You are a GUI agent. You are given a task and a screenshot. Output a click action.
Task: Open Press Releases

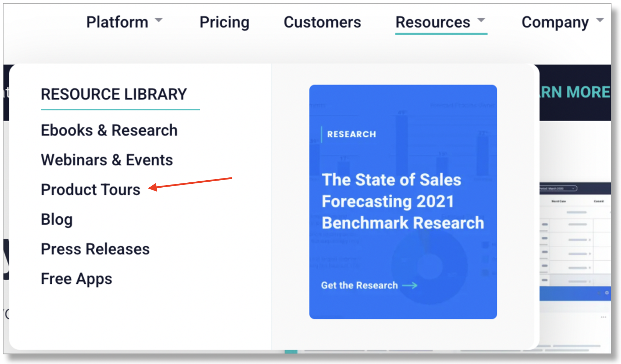tap(95, 249)
